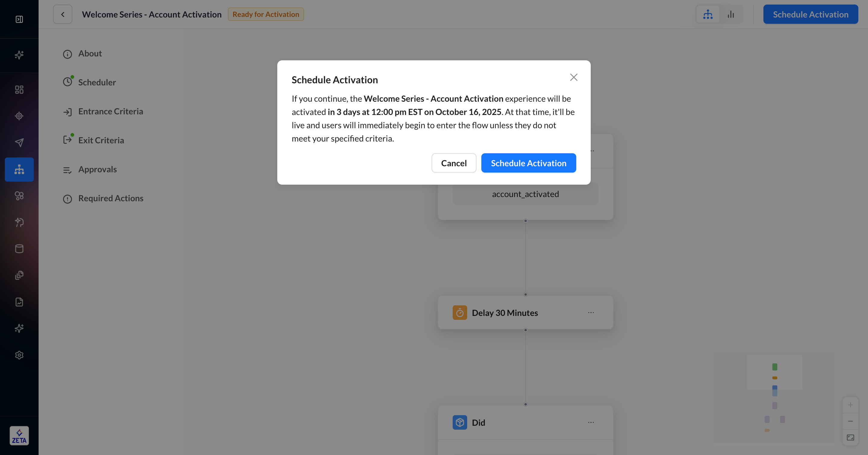Open the Delay 30 Minutes node options menu
The width and height of the screenshot is (868, 455).
click(x=591, y=313)
